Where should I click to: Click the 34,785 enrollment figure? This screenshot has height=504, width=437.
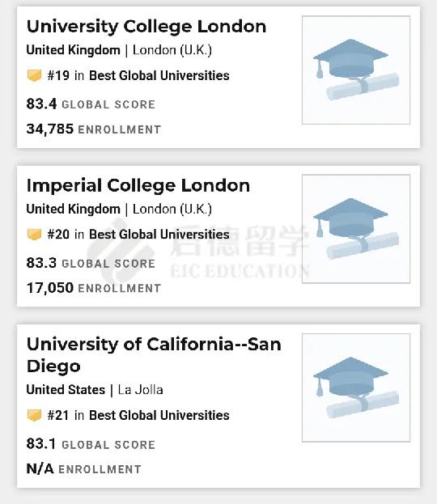(x=50, y=129)
